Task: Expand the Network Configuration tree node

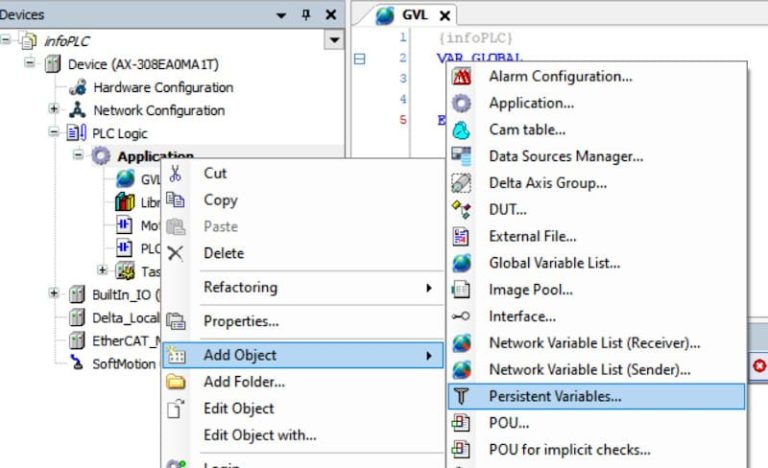Action: pos(54,110)
